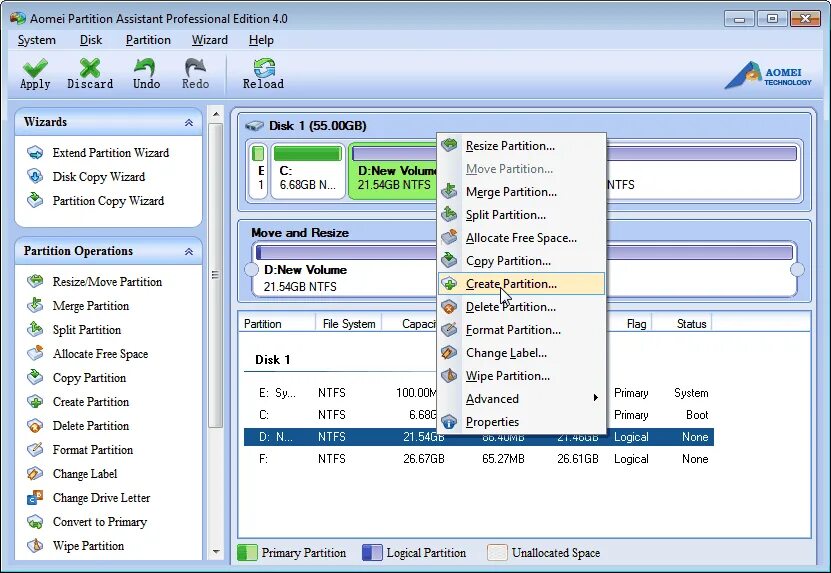Select Change Label... in context menu
831x573 pixels.
(521, 352)
